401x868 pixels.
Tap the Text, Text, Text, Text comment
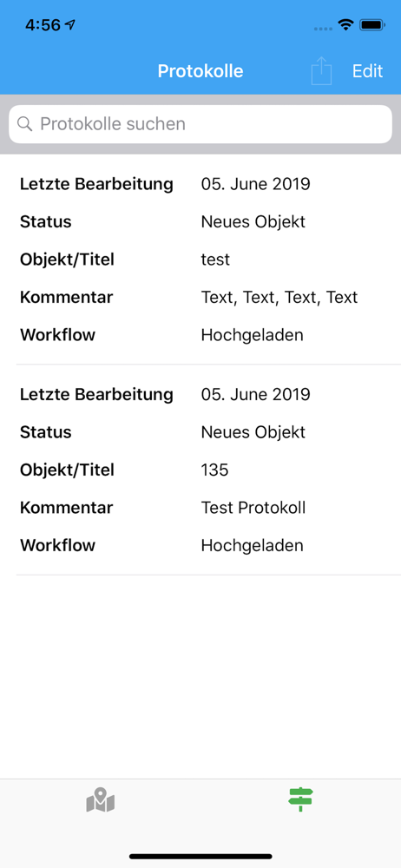(279, 297)
